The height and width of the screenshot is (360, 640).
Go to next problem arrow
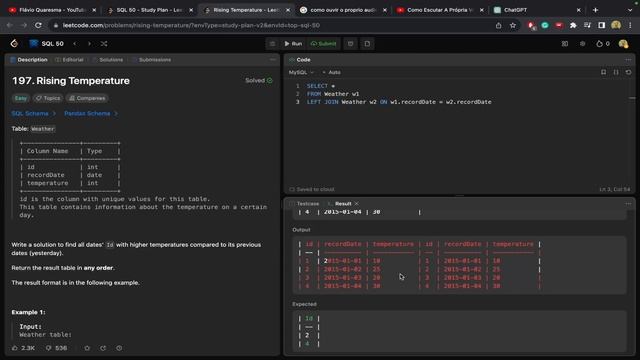coord(89,43)
